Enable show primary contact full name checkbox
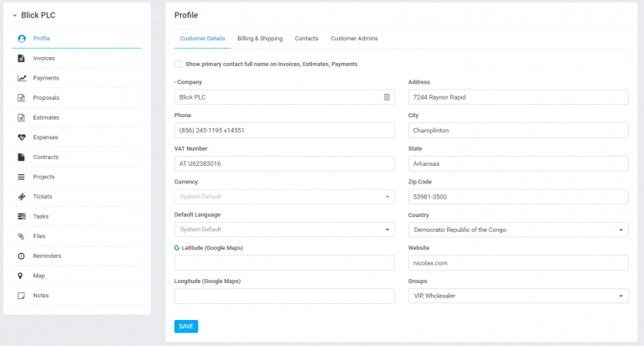 (178, 64)
